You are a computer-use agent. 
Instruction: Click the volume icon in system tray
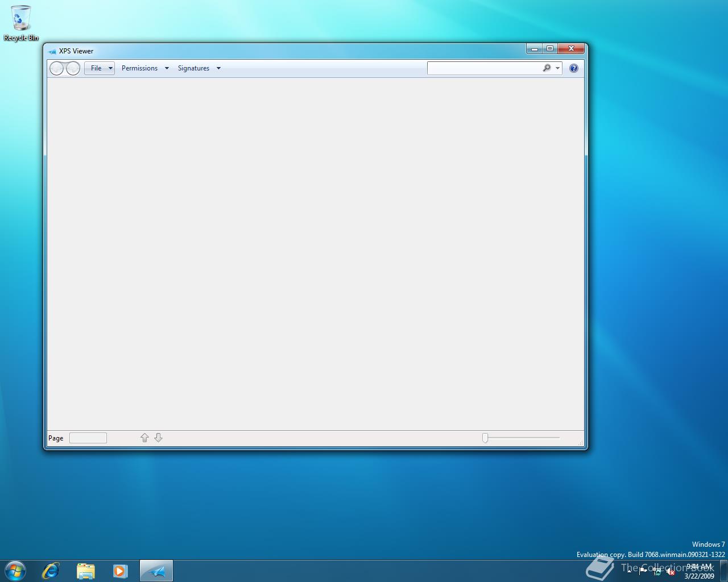click(x=671, y=571)
